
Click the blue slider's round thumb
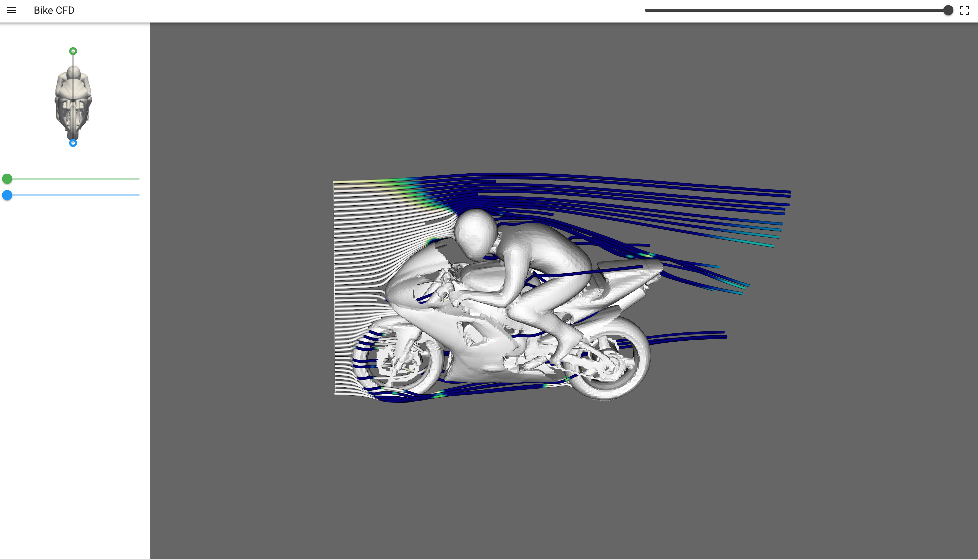click(7, 195)
